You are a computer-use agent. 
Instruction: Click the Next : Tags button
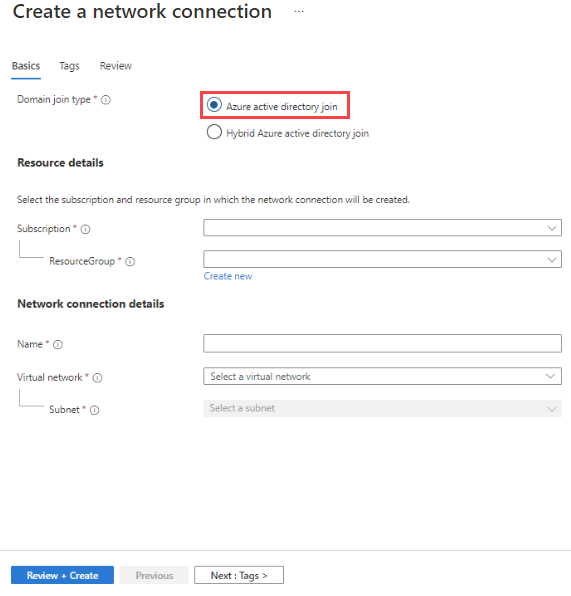[x=239, y=575]
